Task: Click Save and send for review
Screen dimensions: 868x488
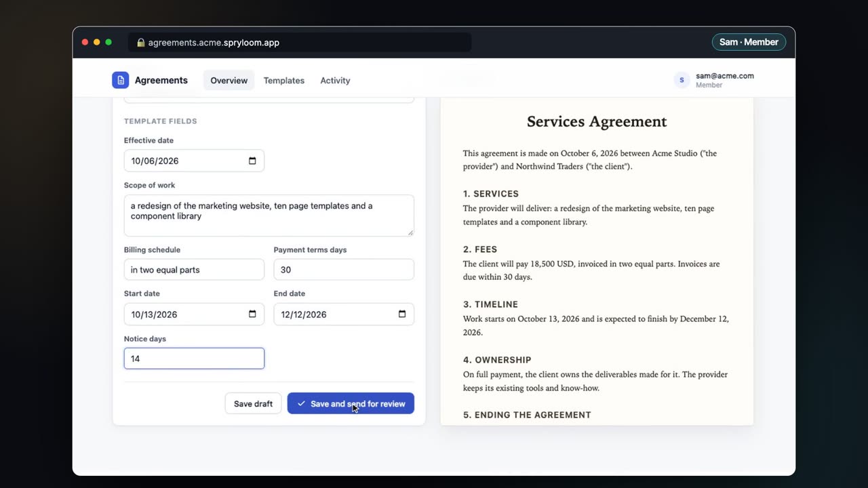Action: [x=351, y=403]
